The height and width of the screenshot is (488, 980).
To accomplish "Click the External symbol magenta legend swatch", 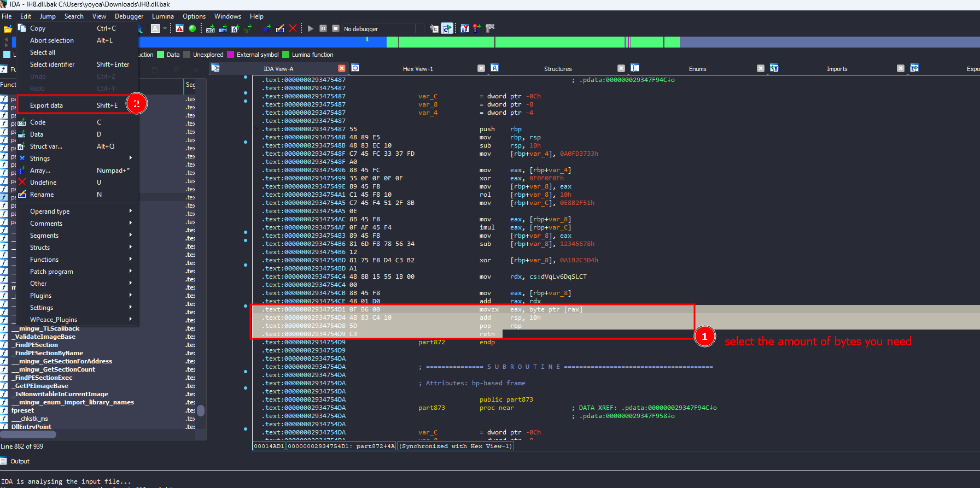I will tap(231, 55).
